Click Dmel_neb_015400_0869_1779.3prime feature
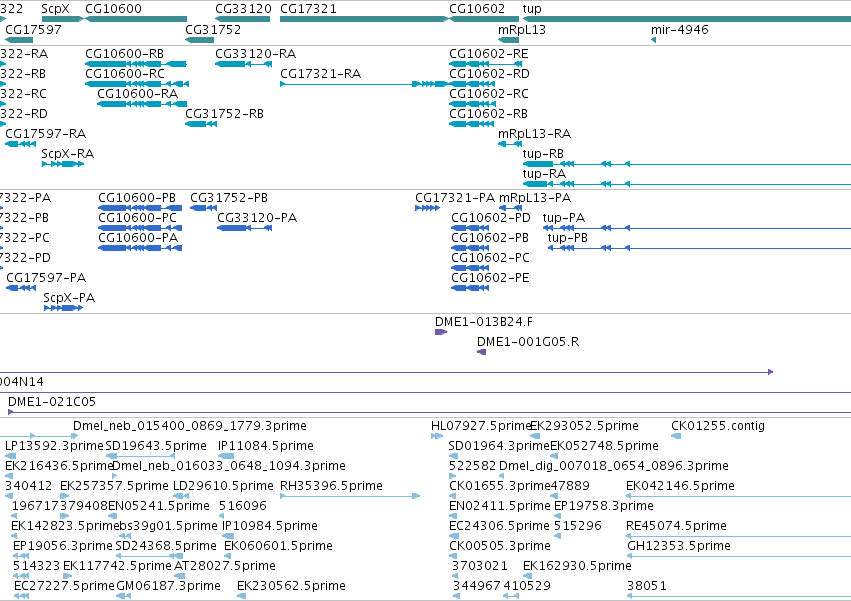This screenshot has height=601, width=851. 189,426
